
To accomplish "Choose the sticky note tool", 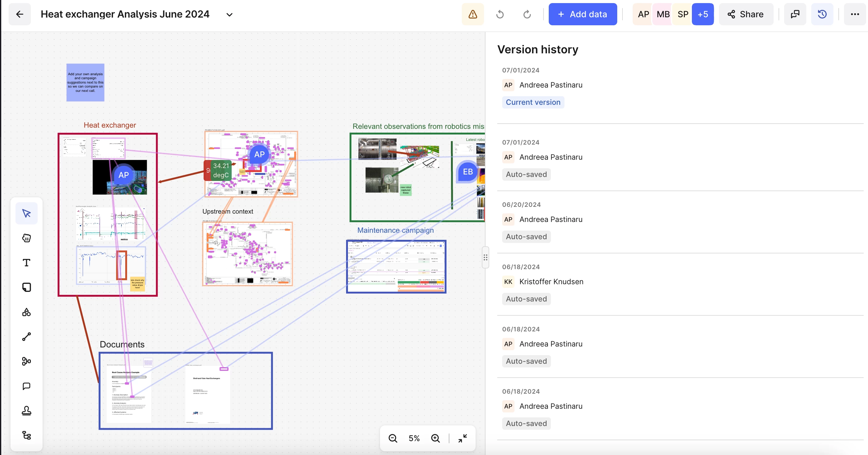I will (x=26, y=287).
